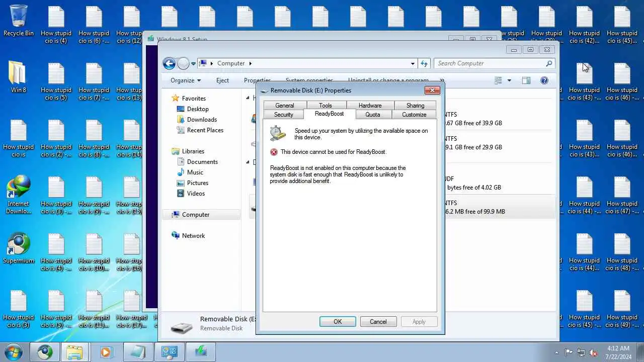The width and height of the screenshot is (644, 362).
Task: Show hidden tray icons arrow
Action: tap(556, 352)
